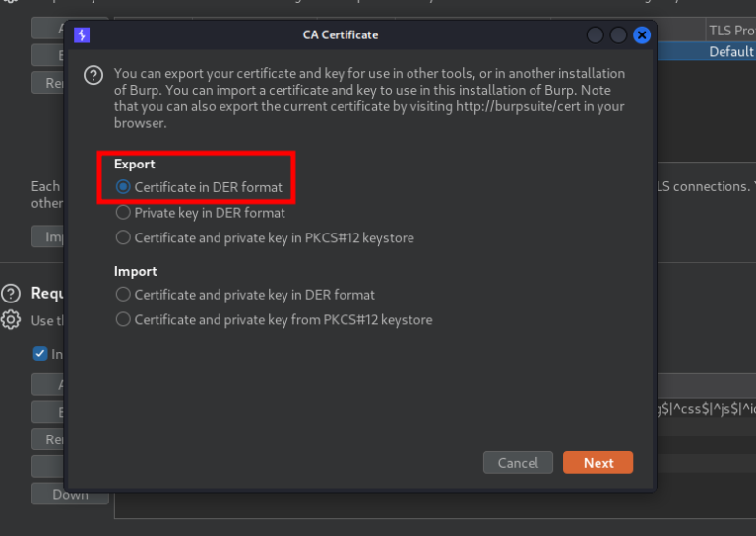Screen dimensions: 756x536
Task: Click the TLS Pro column header in background
Action: tap(731, 31)
